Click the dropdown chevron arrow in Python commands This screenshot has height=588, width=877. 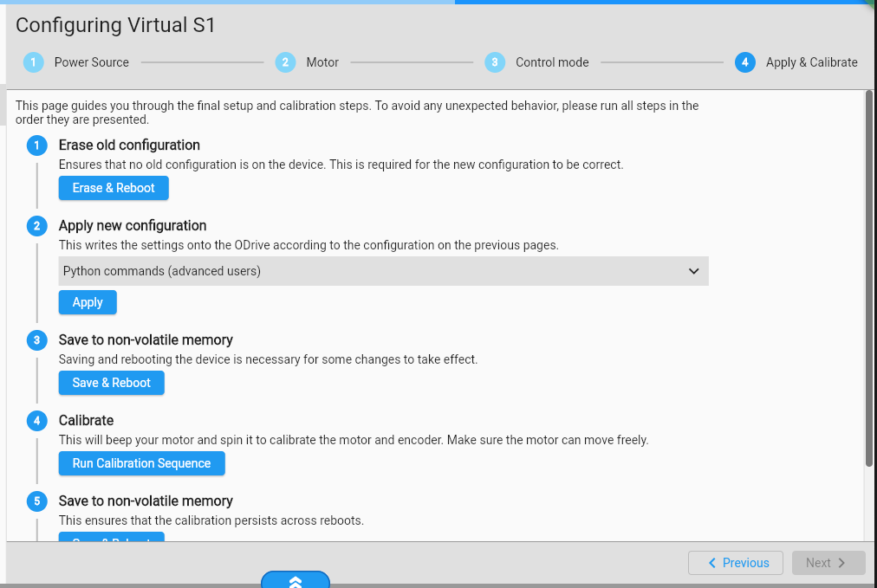click(693, 271)
